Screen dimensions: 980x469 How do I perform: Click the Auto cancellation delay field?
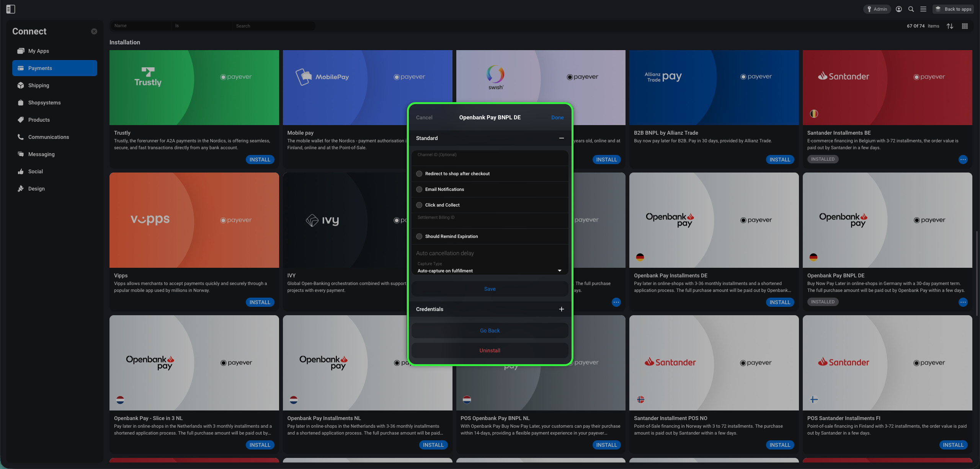tap(490, 253)
